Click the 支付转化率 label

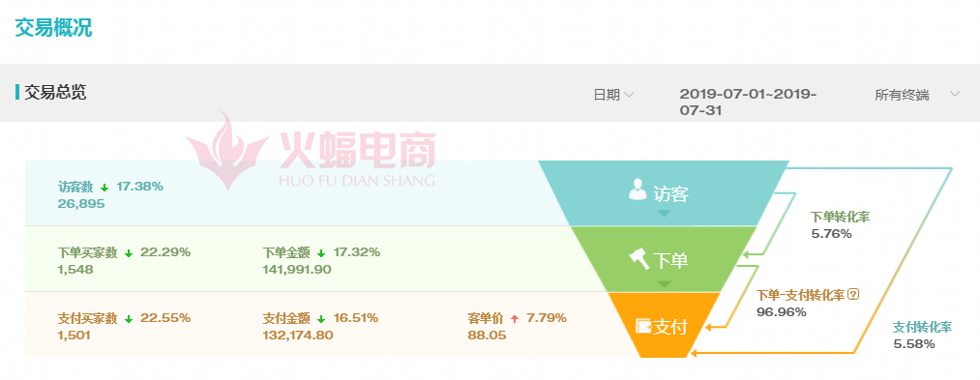pos(923,327)
